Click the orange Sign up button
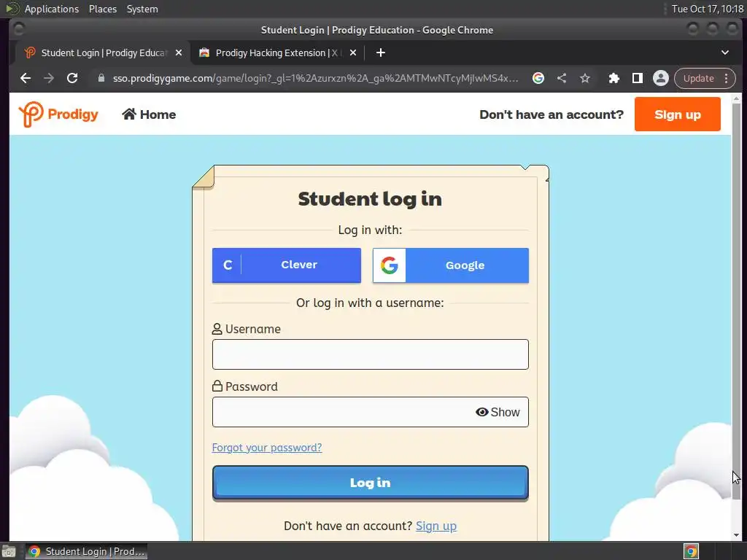 coord(677,114)
